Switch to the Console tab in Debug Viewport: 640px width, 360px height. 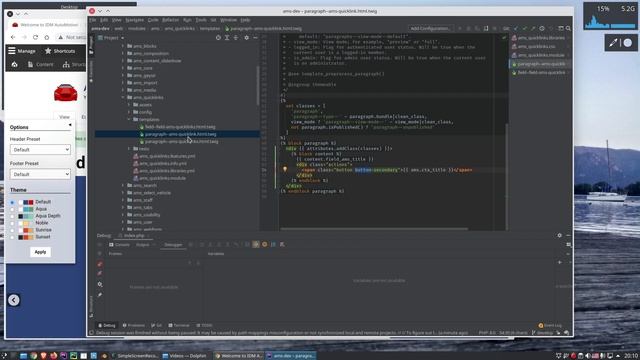click(119, 245)
